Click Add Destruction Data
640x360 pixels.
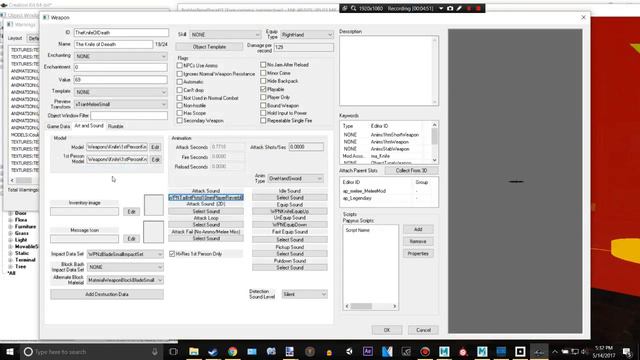coord(107,294)
